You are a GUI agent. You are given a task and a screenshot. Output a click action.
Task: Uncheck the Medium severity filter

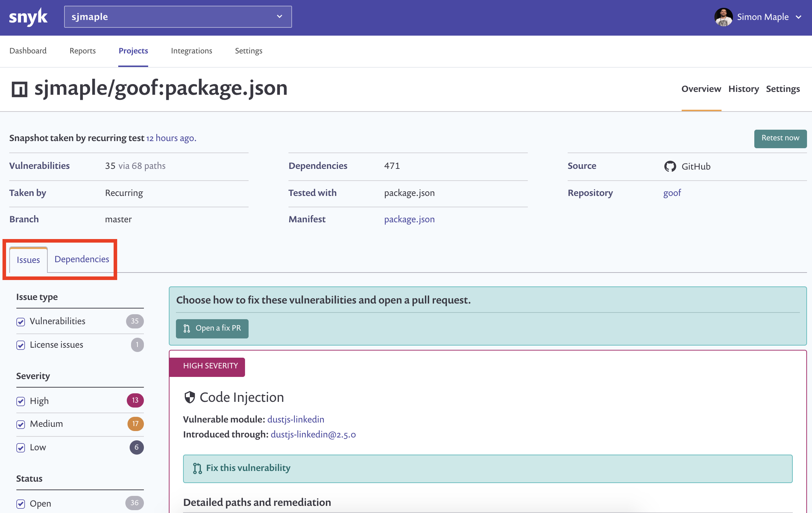(21, 424)
